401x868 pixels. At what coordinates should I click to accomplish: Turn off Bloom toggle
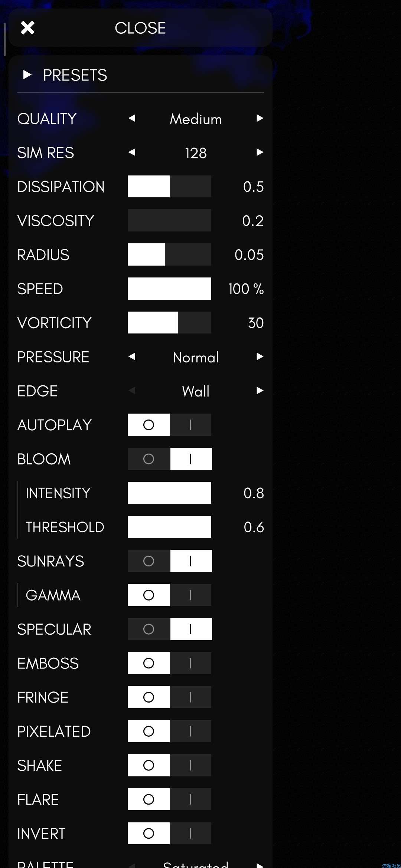coord(149,459)
